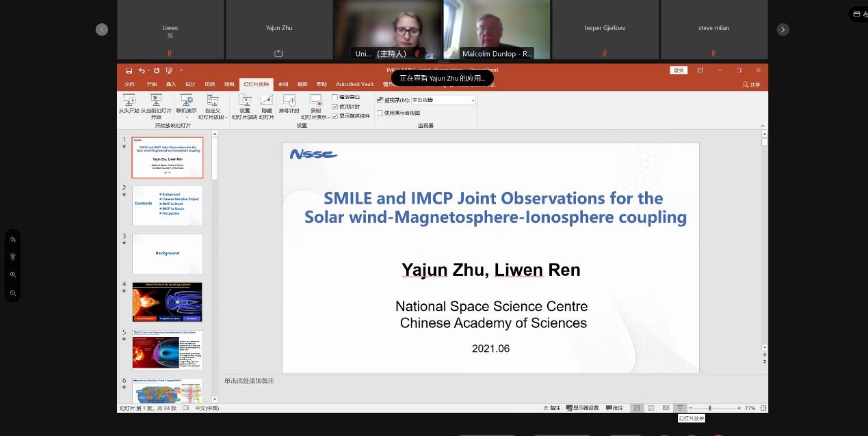Screen dimensions: 868x436
Task: Open Record Slide Show (录制幻灯片演示) dropdown
Action: (315, 107)
